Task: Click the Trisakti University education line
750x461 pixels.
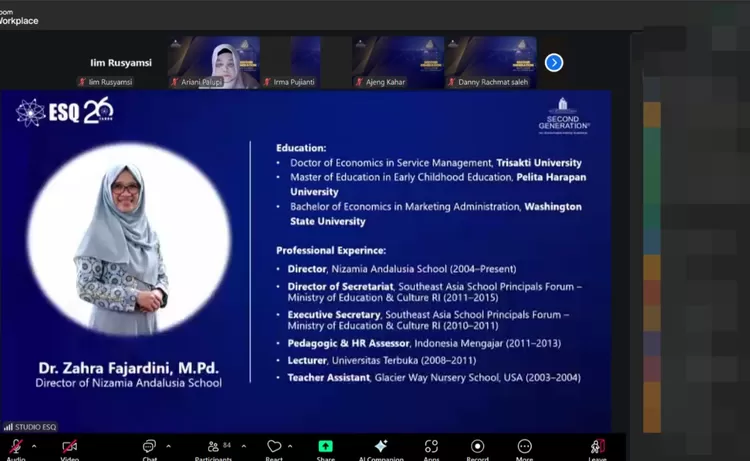Action: click(436, 163)
